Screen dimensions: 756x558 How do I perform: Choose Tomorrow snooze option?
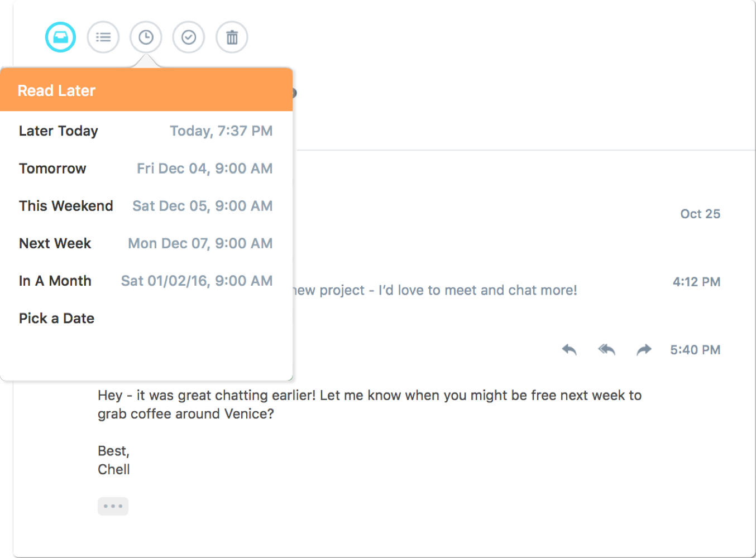click(146, 169)
